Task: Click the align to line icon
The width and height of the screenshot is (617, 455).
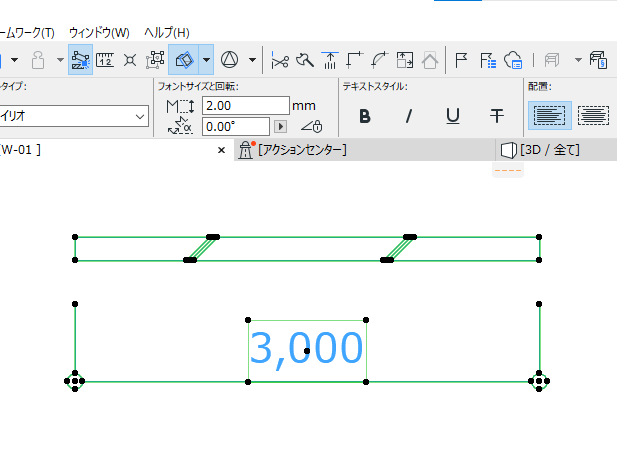Action: [x=330, y=60]
